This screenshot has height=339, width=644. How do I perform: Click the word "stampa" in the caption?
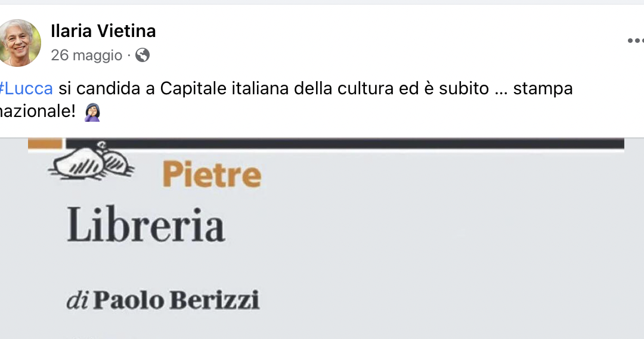(543, 89)
